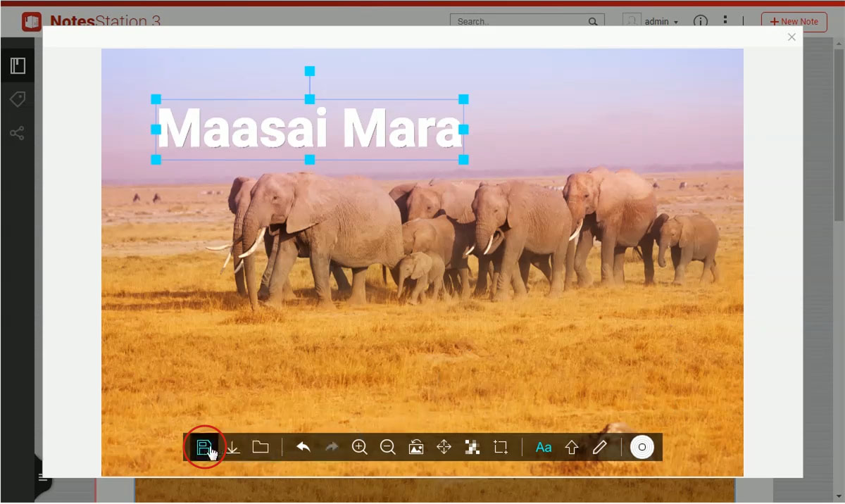
Task: Select the mosaic pixelate tool
Action: (x=472, y=447)
